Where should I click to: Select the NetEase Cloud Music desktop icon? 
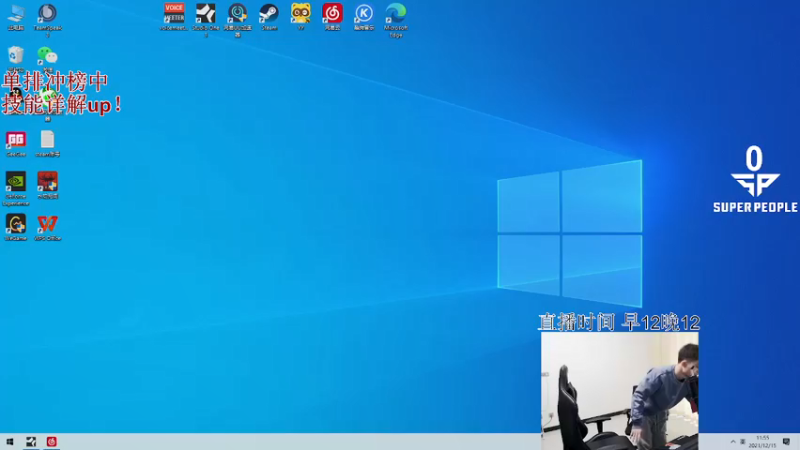pos(332,17)
